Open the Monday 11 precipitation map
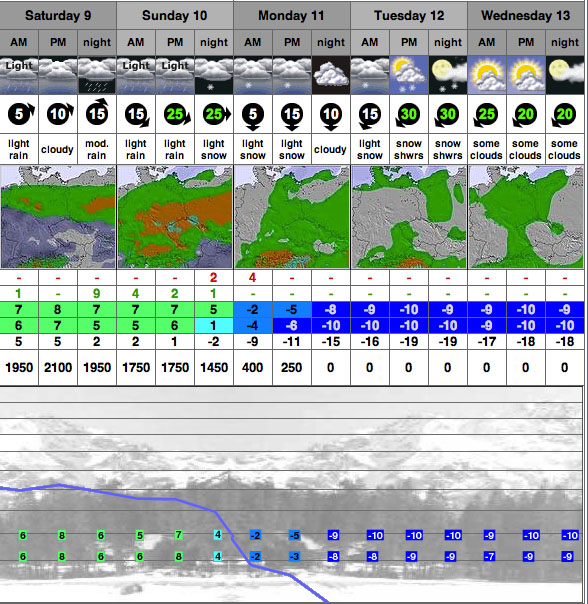 [292, 217]
